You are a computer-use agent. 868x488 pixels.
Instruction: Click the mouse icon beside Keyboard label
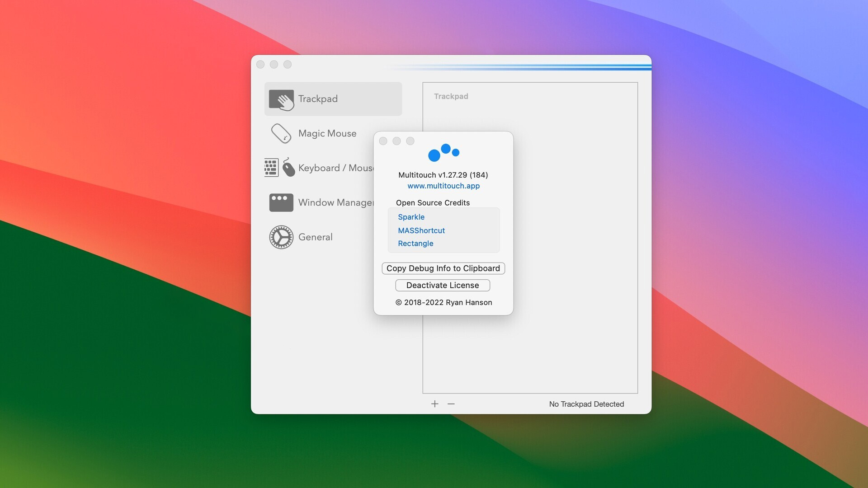pyautogui.click(x=289, y=168)
